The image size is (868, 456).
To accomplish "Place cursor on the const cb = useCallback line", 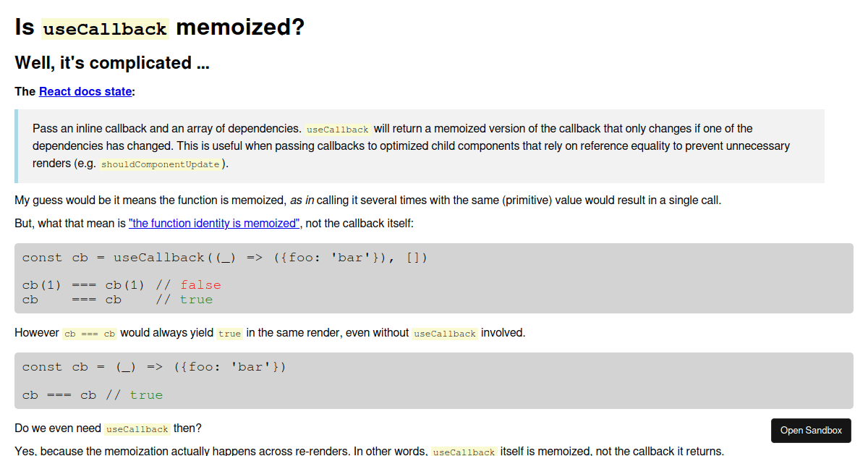I will coord(225,258).
